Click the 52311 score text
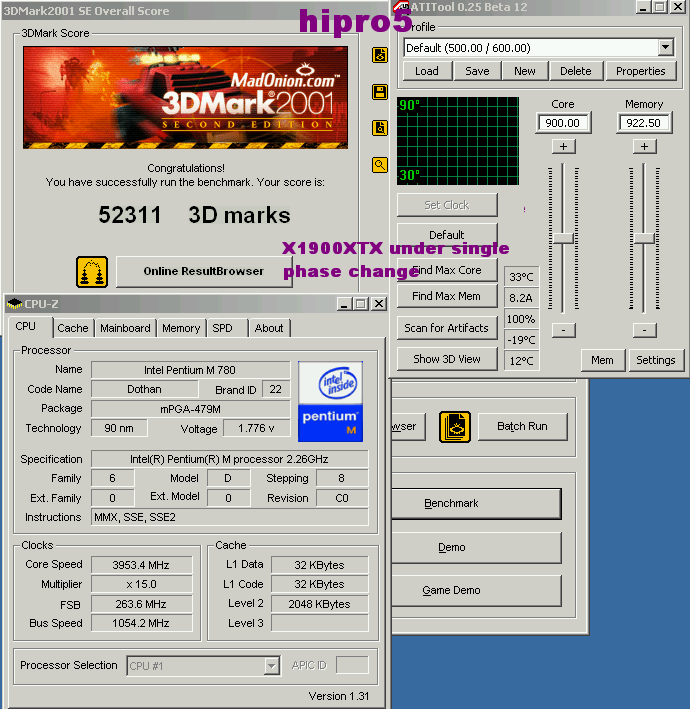 [x=130, y=215]
